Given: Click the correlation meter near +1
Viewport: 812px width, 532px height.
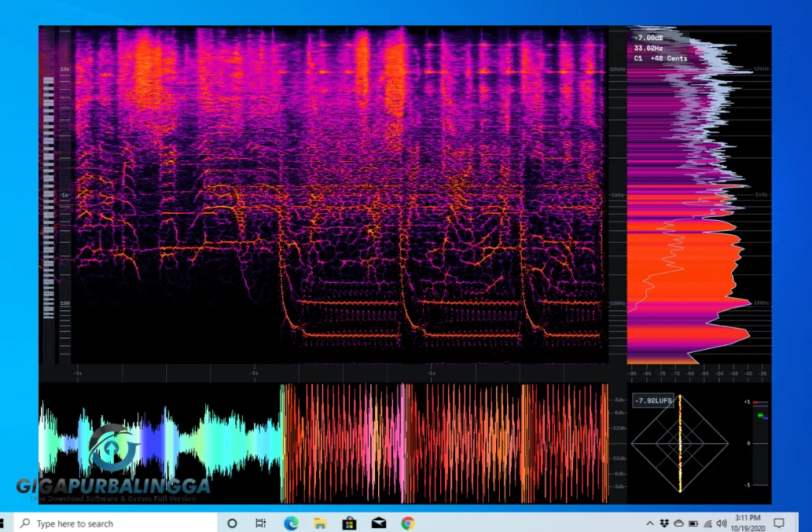Looking at the screenshot, I should click(761, 409).
